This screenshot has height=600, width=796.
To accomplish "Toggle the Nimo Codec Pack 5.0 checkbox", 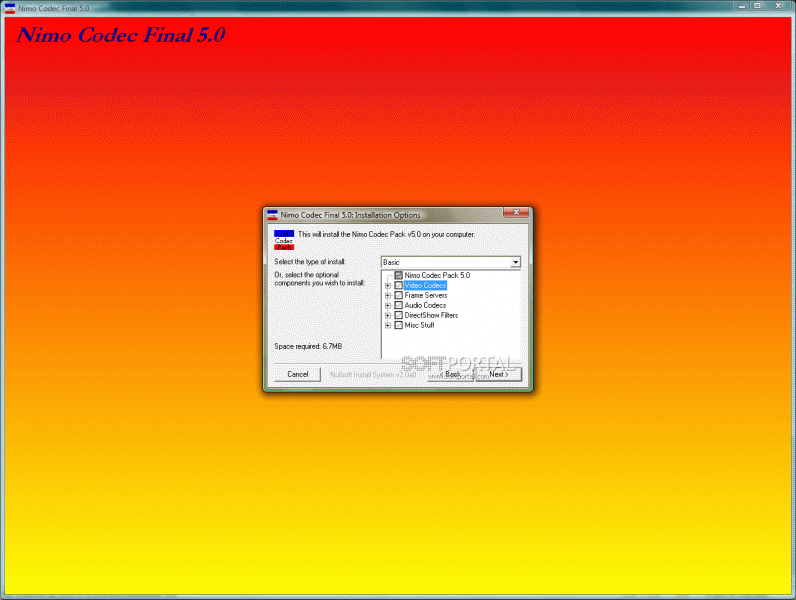I will pos(399,275).
